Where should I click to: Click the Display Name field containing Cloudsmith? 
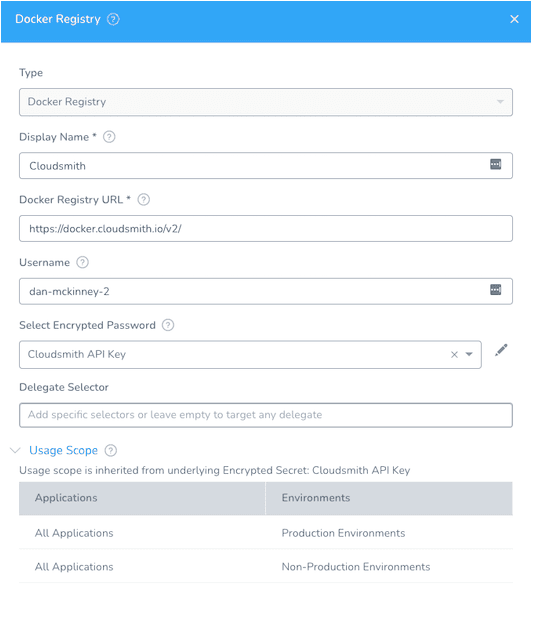[266, 166]
